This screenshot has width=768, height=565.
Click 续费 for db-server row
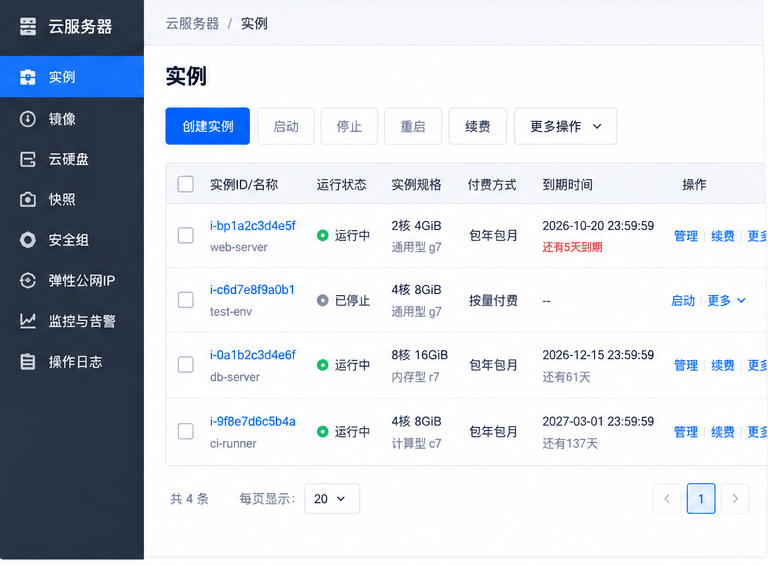pos(722,365)
